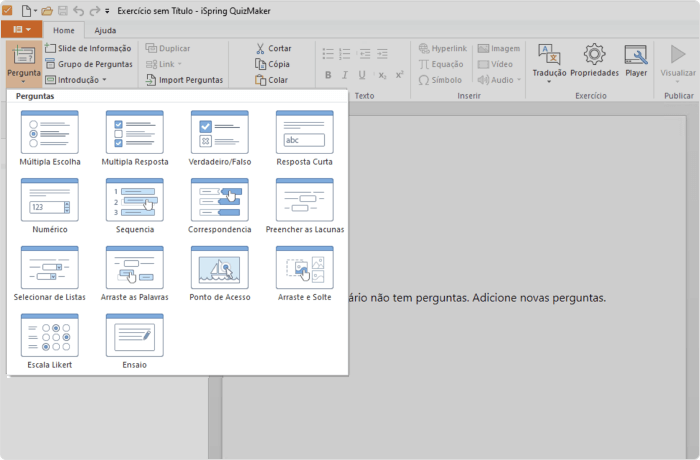Open the Tradução menu
700x460 pixels.
(549, 63)
